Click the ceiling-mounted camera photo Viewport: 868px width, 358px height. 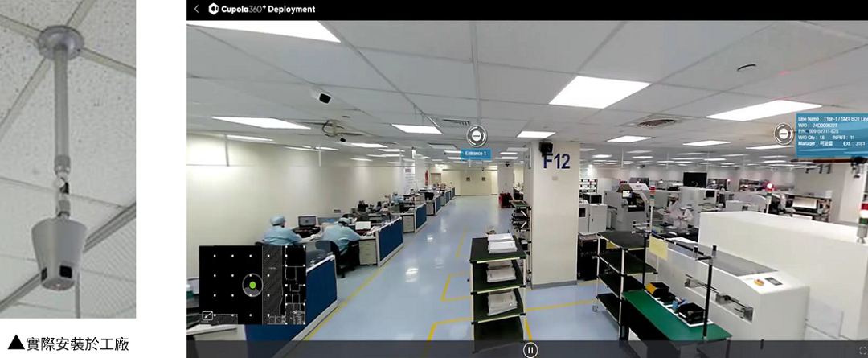coord(68,159)
